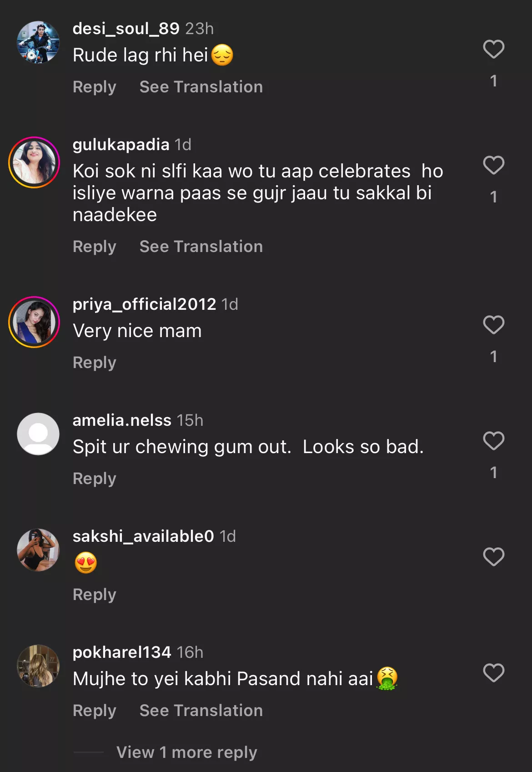532x772 pixels.
Task: Open sakshi_available0's profile photo
Action: (38, 550)
